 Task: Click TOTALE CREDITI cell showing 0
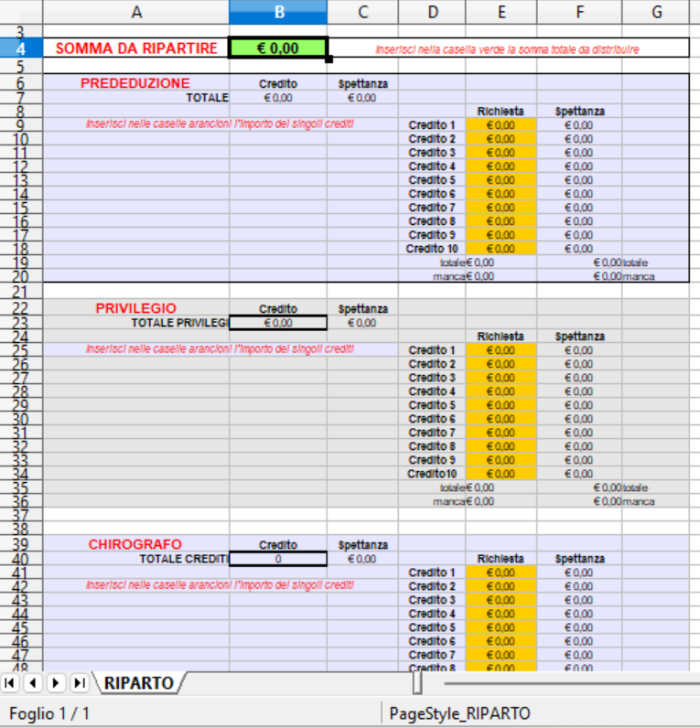tap(278, 559)
